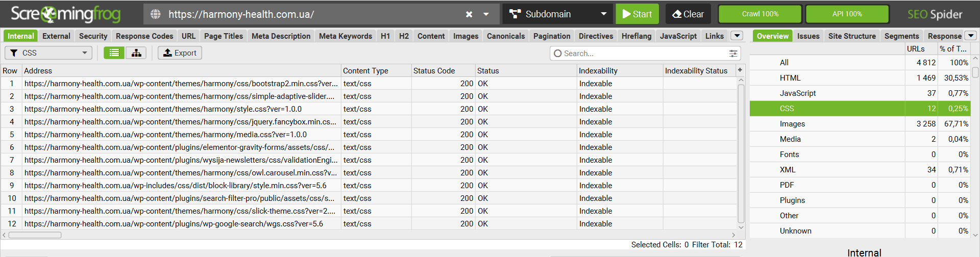Show more tabs after Links

point(737,36)
